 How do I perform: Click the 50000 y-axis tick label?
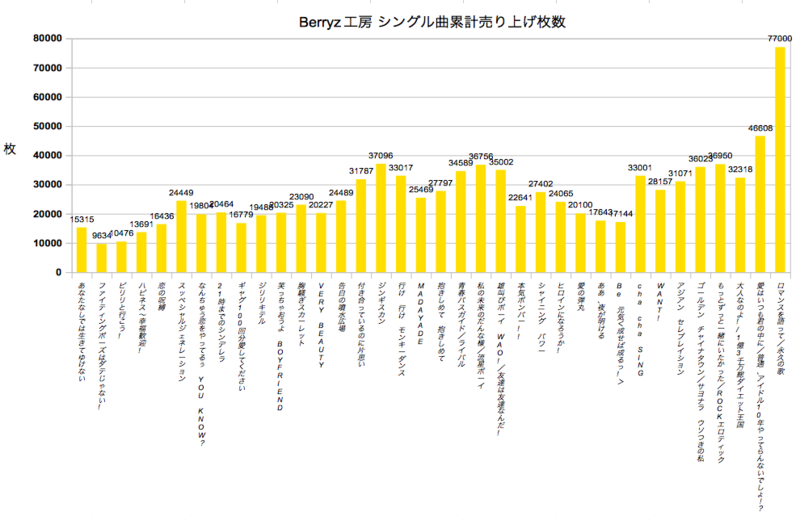[47, 127]
